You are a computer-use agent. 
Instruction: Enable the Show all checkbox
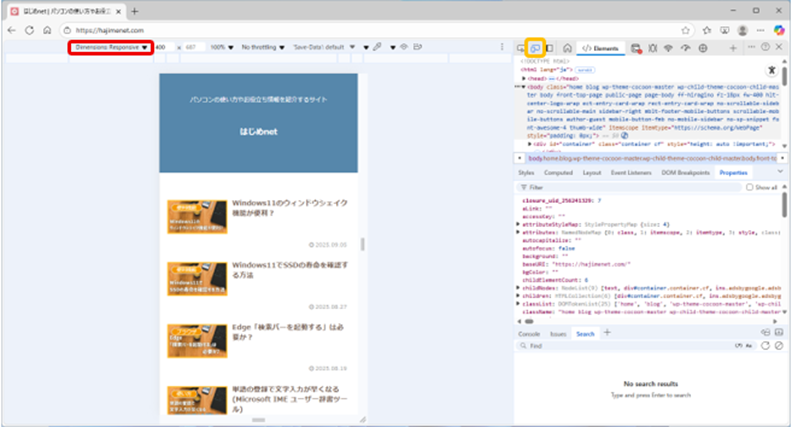point(750,187)
